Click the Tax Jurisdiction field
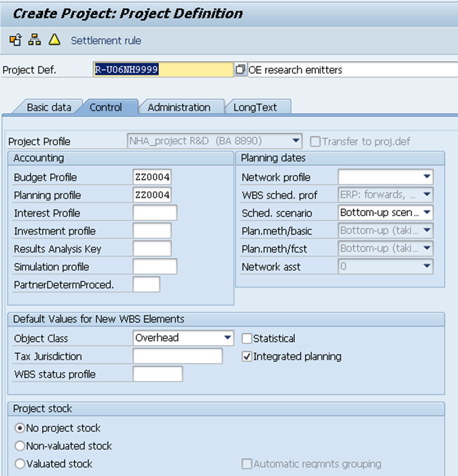The width and height of the screenshot is (458, 476). tap(177, 356)
